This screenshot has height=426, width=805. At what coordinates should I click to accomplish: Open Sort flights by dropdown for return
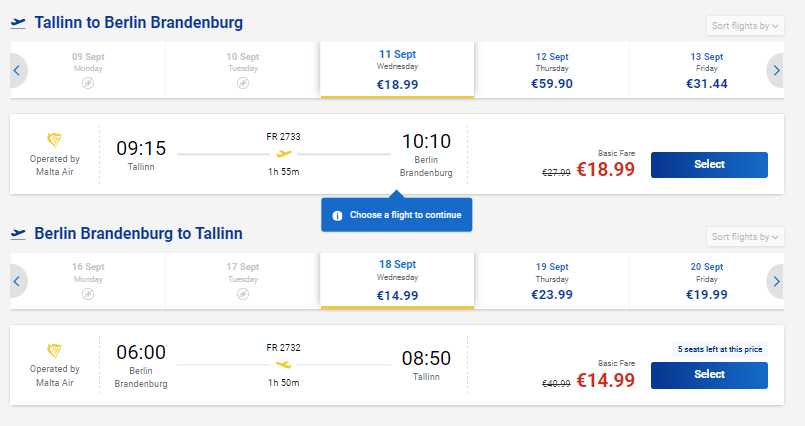tap(745, 237)
